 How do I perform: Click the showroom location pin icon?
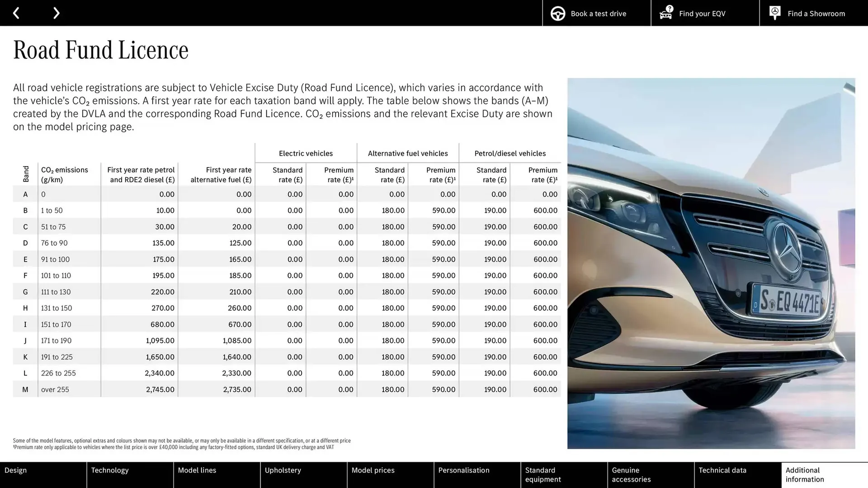point(774,13)
